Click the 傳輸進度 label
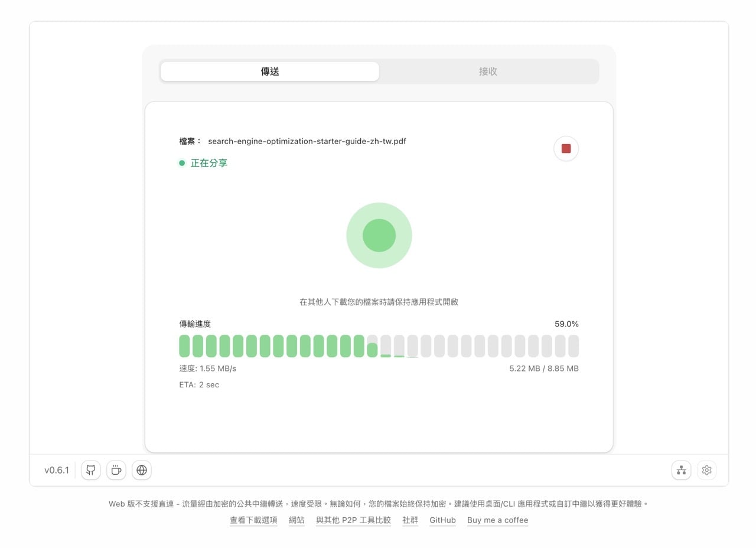 click(195, 324)
